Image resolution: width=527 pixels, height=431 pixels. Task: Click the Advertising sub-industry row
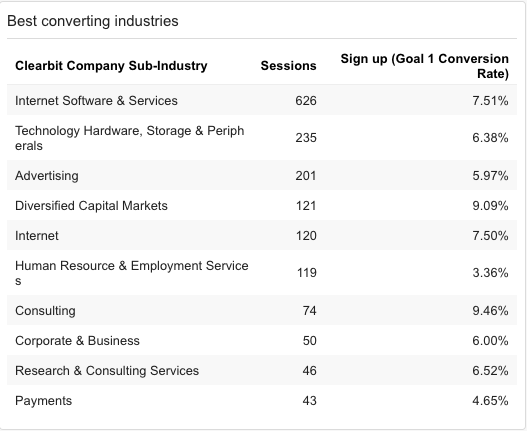tap(262, 175)
